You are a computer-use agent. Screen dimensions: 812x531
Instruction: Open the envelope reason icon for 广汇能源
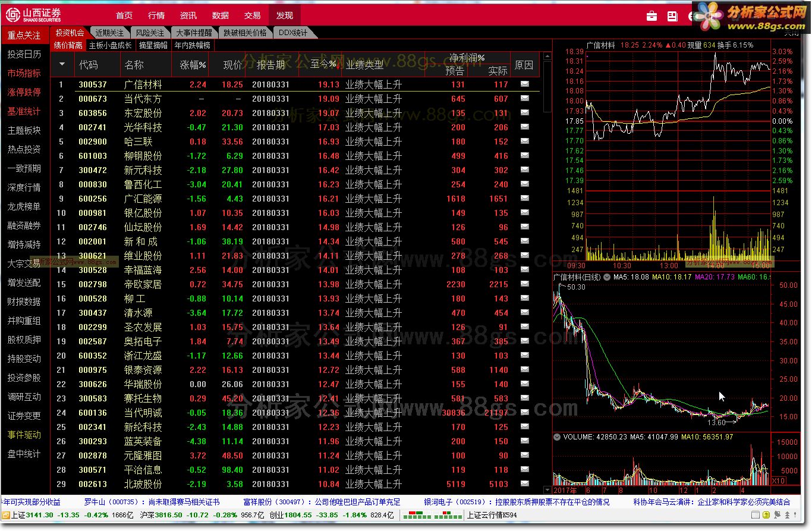524,199
